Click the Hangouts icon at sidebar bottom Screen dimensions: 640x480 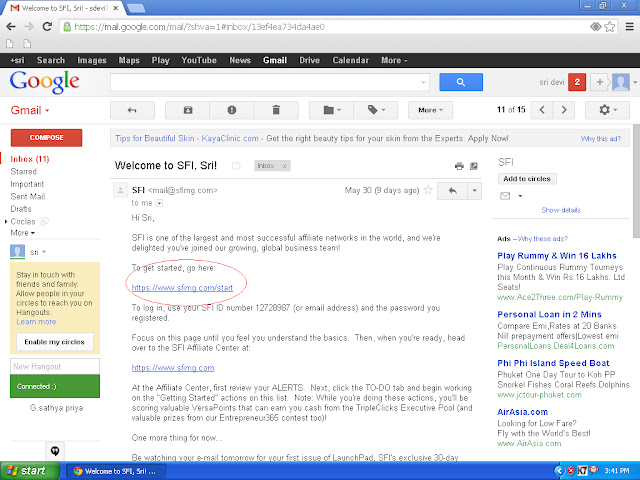point(55,451)
